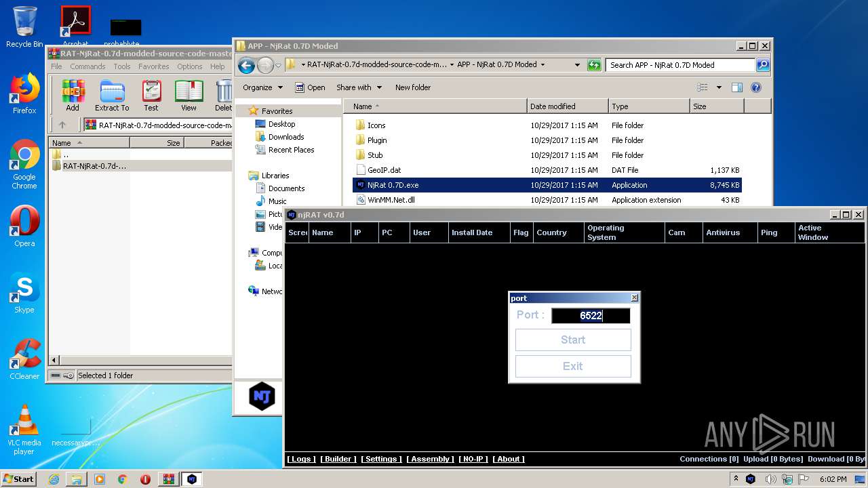
Task: Click Windows Start button
Action: point(19,479)
